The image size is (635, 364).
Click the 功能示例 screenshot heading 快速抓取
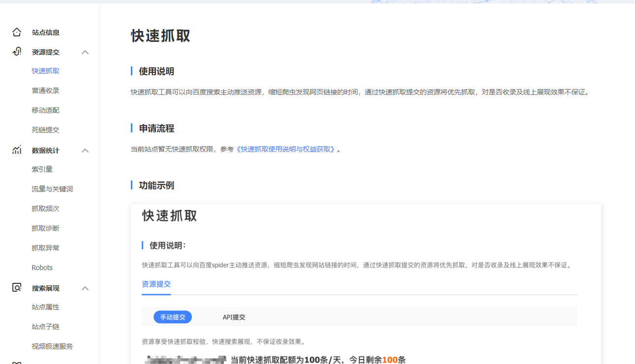170,216
